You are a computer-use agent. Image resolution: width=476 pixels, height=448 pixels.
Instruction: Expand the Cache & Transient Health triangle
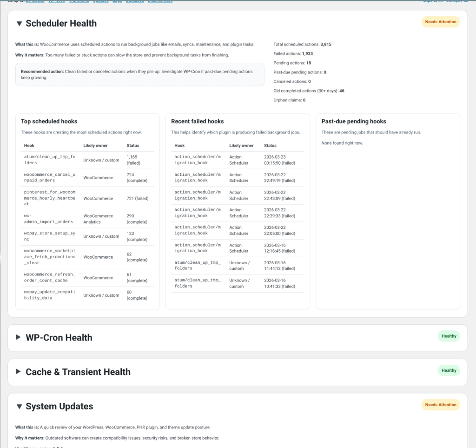pyautogui.click(x=19, y=372)
